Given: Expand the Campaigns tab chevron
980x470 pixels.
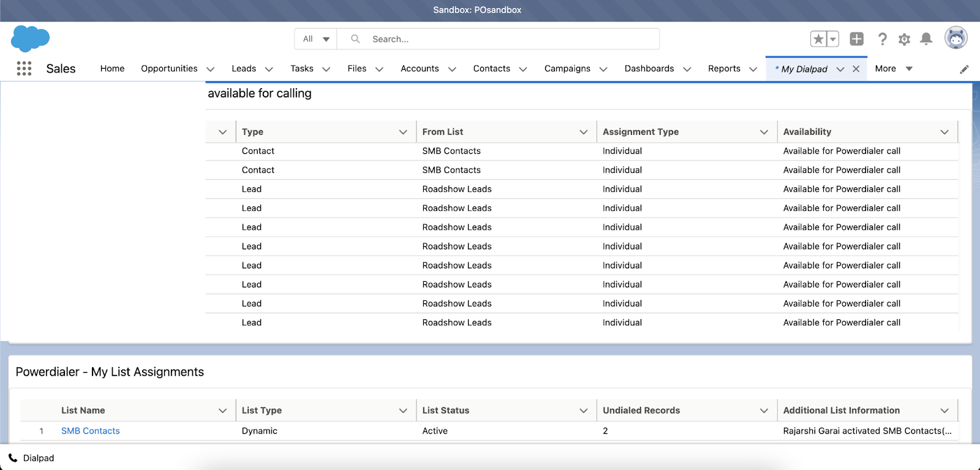Looking at the screenshot, I should 603,69.
